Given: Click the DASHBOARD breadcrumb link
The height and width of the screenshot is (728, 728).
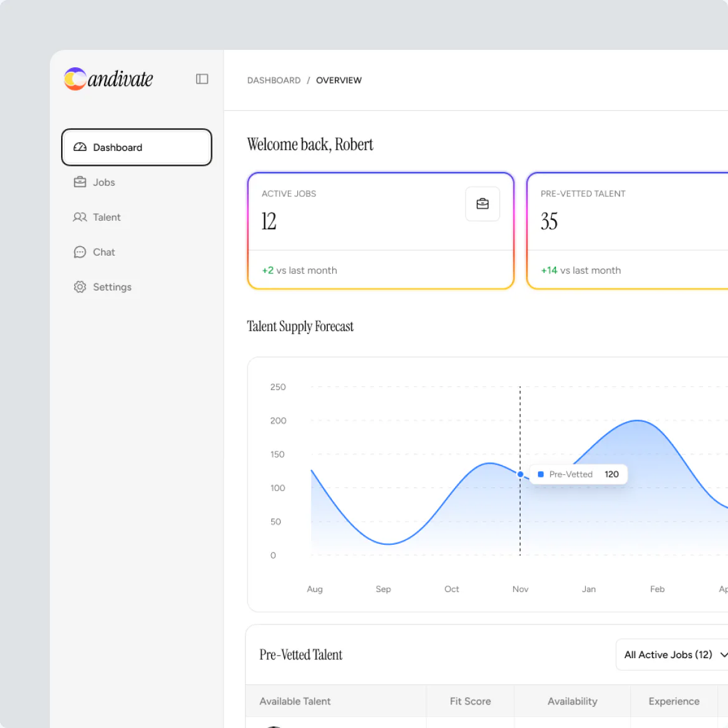Looking at the screenshot, I should pos(274,80).
